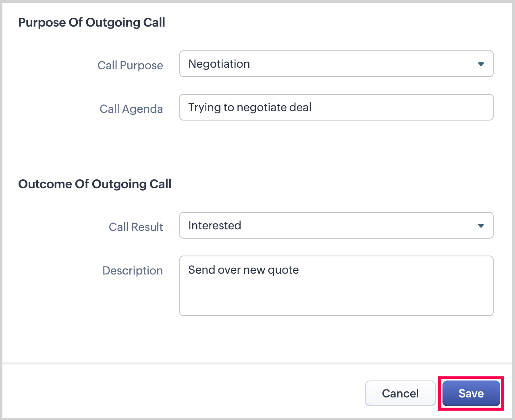The height and width of the screenshot is (420, 515).
Task: Click the 'Send over new quote' text
Action: (x=243, y=270)
